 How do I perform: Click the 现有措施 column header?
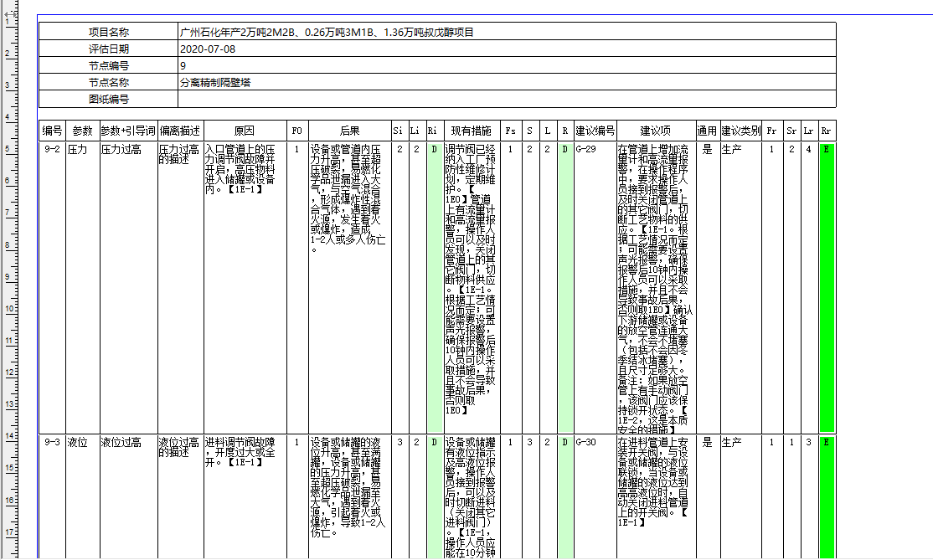pos(472,131)
